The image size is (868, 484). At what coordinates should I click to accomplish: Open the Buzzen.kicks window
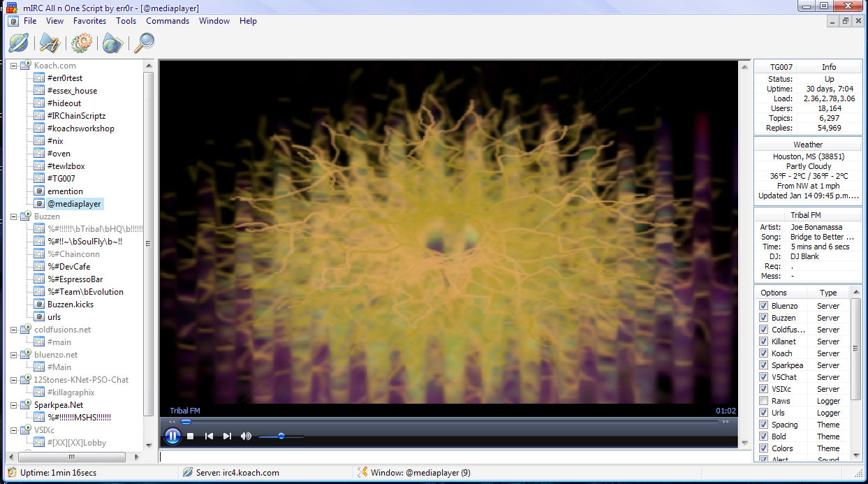click(71, 305)
